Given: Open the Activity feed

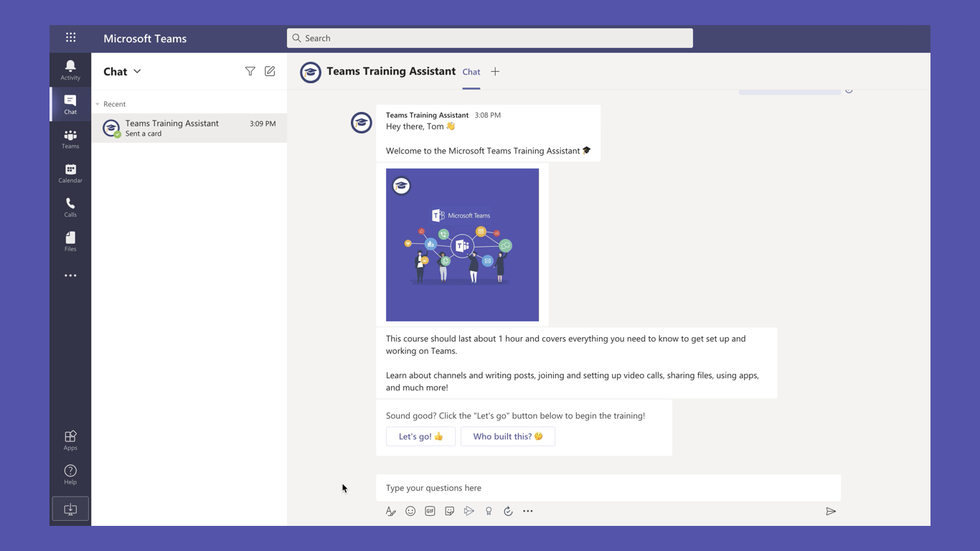Looking at the screenshot, I should [x=70, y=70].
